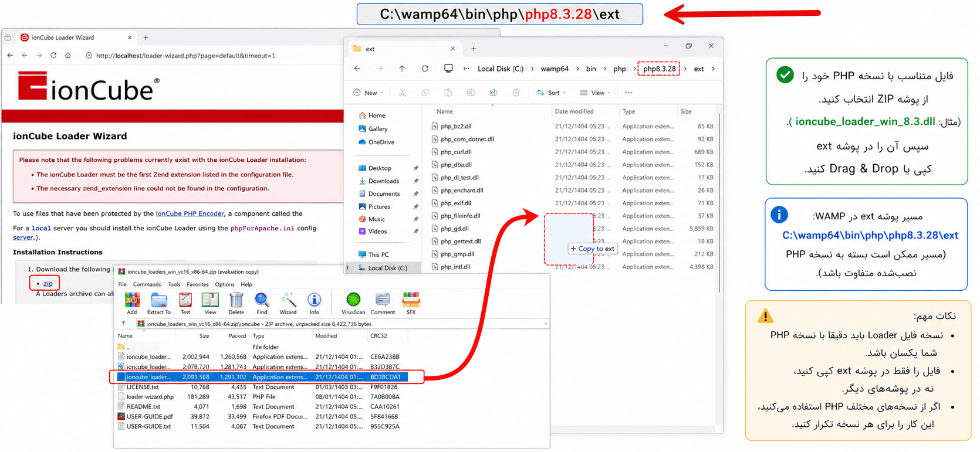Viewport: 980px width, 452px height.
Task: Open the Wizard tool in WinRAR
Action: pyautogui.click(x=288, y=303)
